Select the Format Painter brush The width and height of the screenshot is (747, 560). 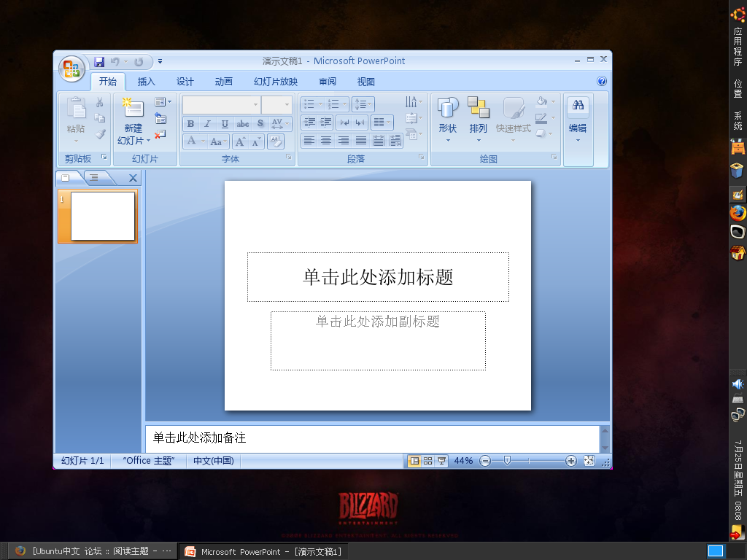(99, 134)
